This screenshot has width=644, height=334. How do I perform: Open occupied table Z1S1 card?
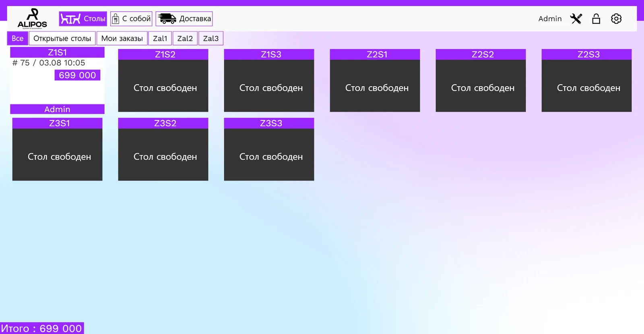tap(57, 81)
